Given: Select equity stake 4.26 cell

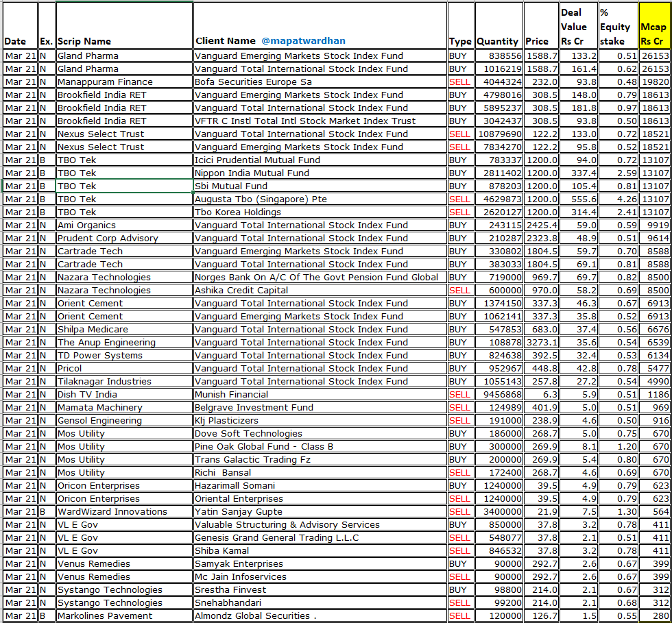Looking at the screenshot, I should coord(618,199).
